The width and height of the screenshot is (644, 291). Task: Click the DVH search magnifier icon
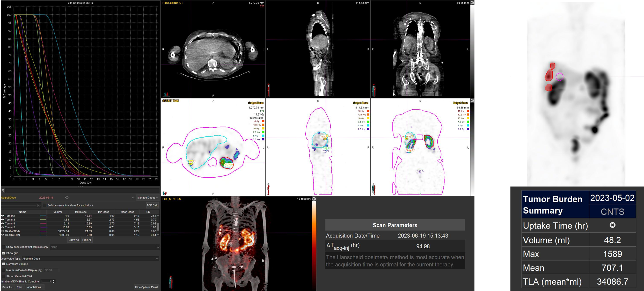point(3,191)
